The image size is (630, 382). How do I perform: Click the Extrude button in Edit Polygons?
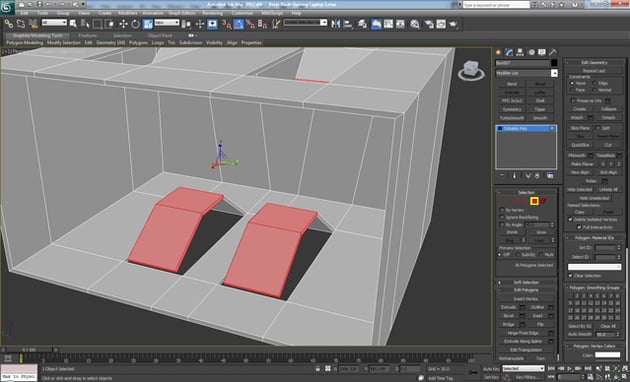pyautogui.click(x=508, y=307)
